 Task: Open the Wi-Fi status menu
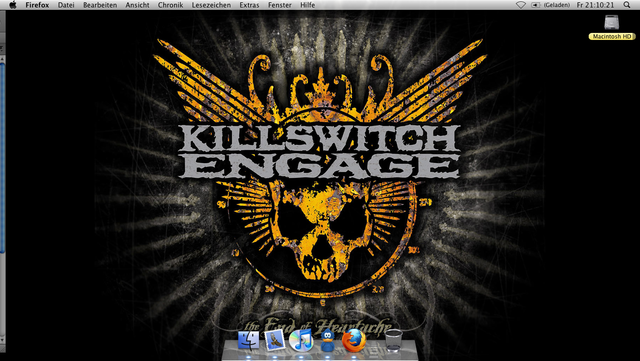coord(520,5)
